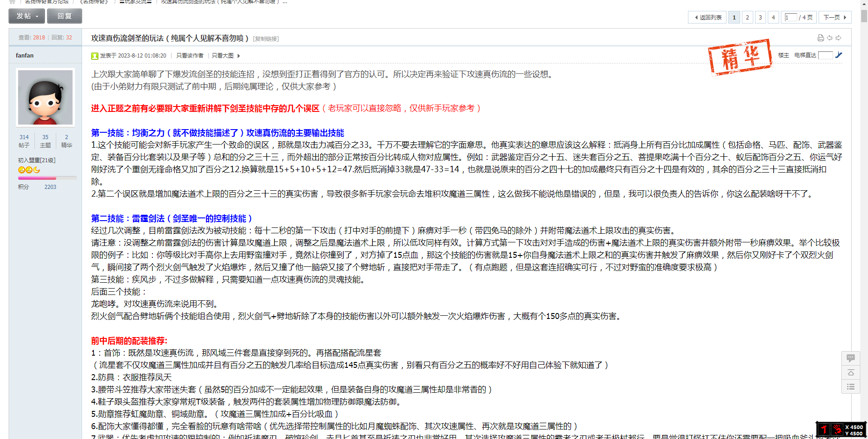Click the elevator jump icon beside the floor field
868x439 pixels.
point(839,55)
